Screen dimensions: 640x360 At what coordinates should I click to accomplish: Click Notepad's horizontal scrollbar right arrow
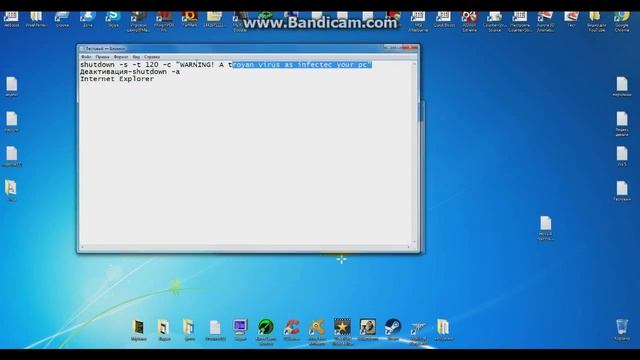(x=409, y=247)
